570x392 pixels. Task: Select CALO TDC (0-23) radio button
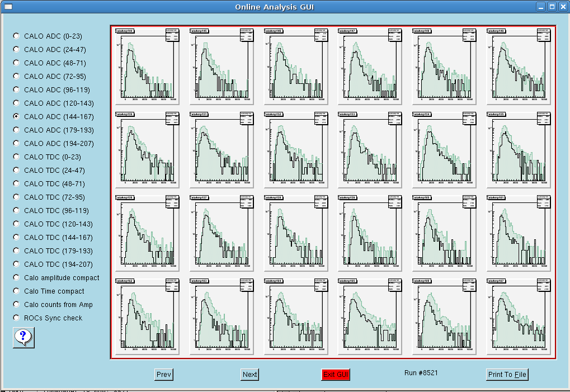pyautogui.click(x=16, y=157)
